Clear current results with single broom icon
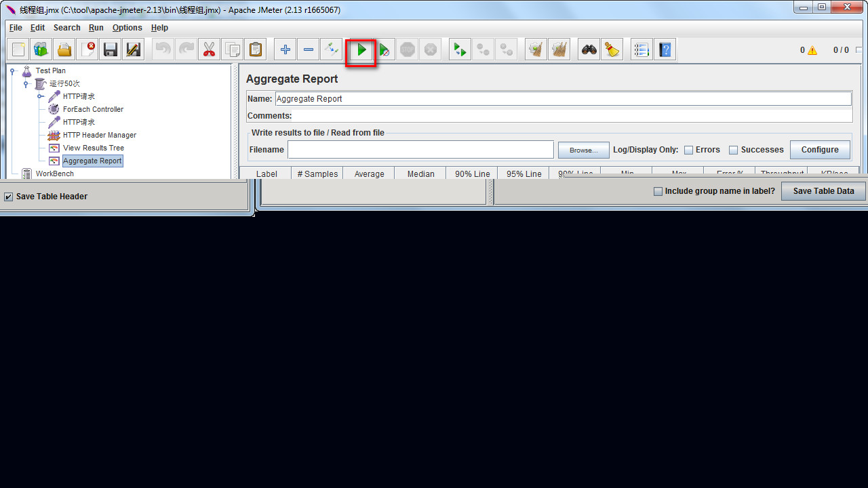The width and height of the screenshot is (868, 488). coord(536,49)
